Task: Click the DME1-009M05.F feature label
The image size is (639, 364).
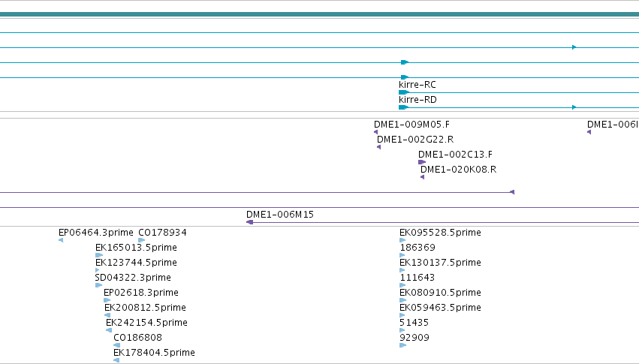Action: tap(411, 125)
